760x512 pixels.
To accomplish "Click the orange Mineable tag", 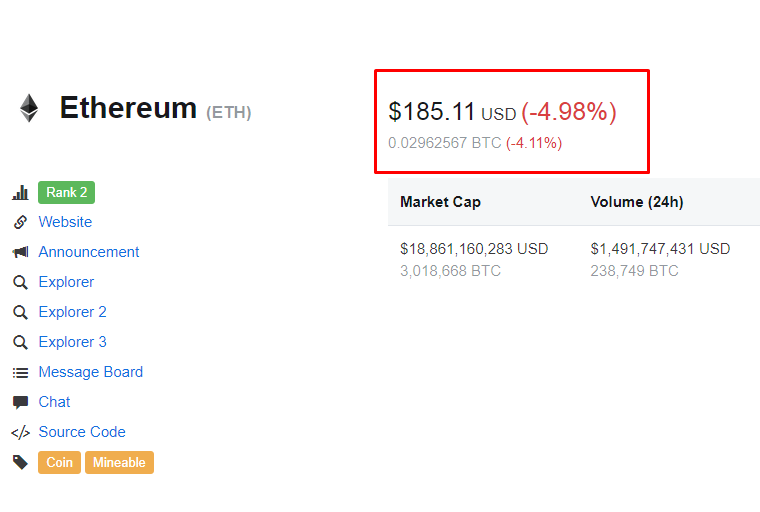I will [119, 463].
